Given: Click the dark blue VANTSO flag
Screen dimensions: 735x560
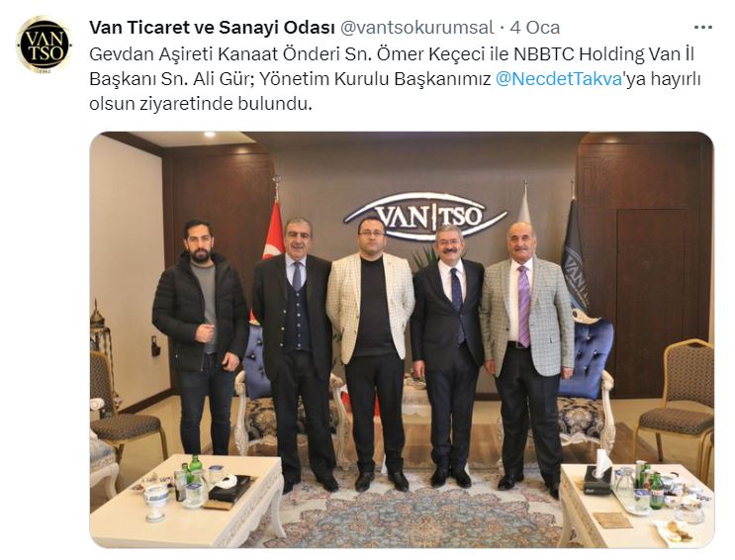Looking at the screenshot, I should point(575,258).
